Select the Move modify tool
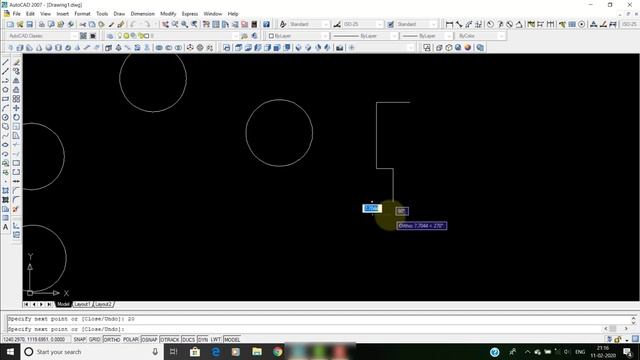640x360 pixels. [x=16, y=108]
